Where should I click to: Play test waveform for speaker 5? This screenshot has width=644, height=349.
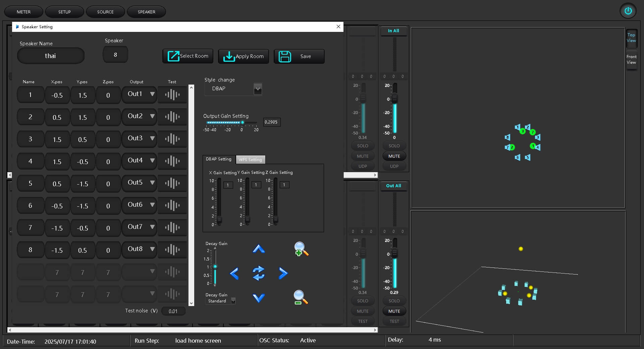pyautogui.click(x=172, y=184)
